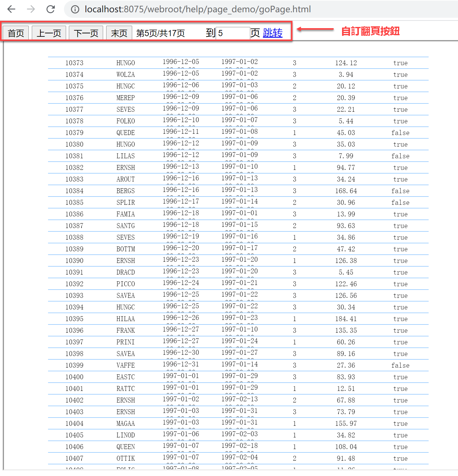
Task: Click the 跳转 jump link
Action: click(273, 33)
